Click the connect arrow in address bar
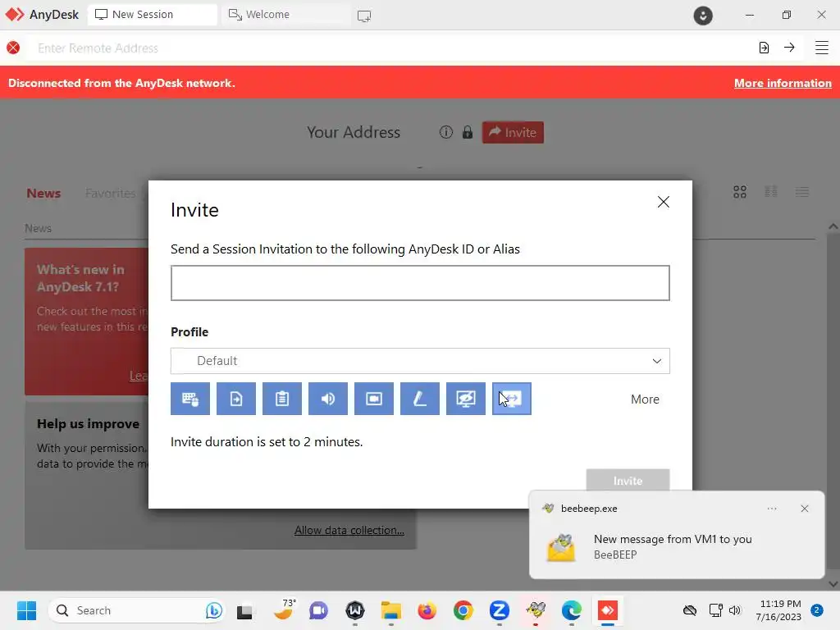 (789, 48)
